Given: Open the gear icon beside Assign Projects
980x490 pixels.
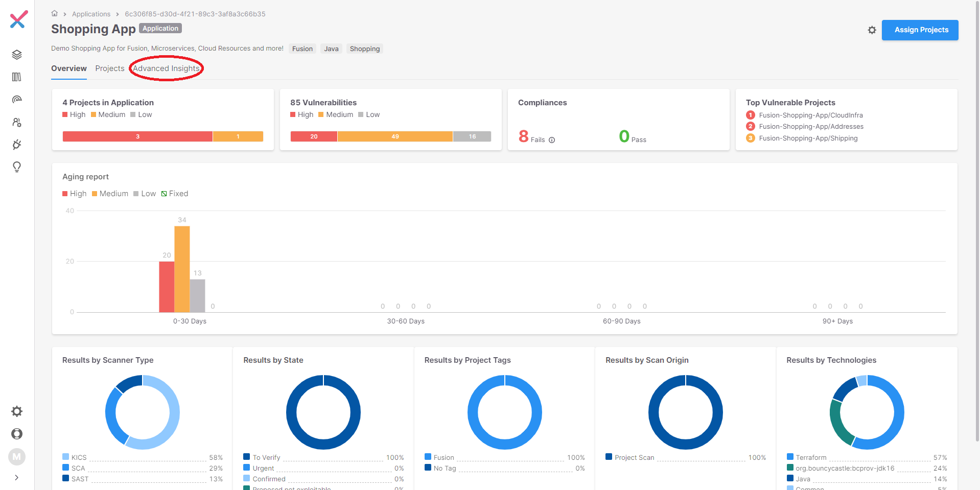Looking at the screenshot, I should pyautogui.click(x=872, y=30).
